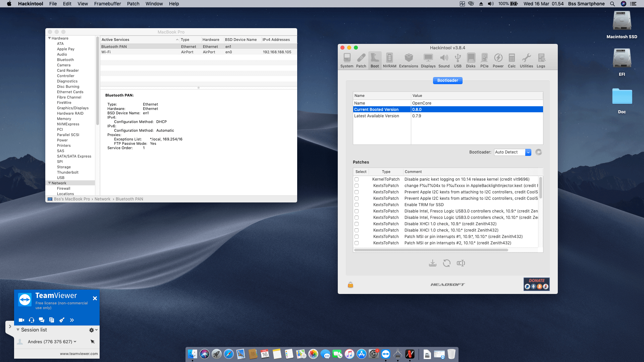
Task: Show the Displays section in Hackintool
Action: 428,61
